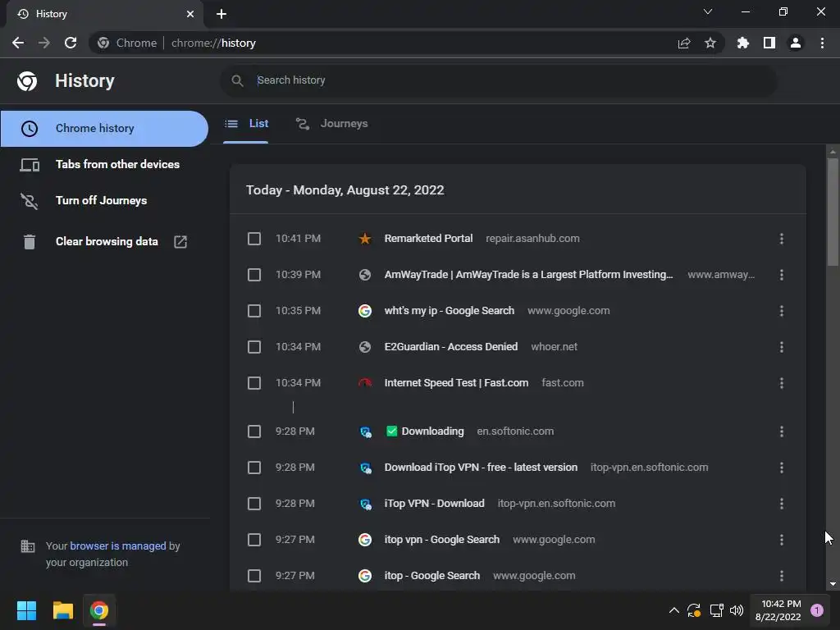
Task: Close the History tab
Action: tap(190, 14)
